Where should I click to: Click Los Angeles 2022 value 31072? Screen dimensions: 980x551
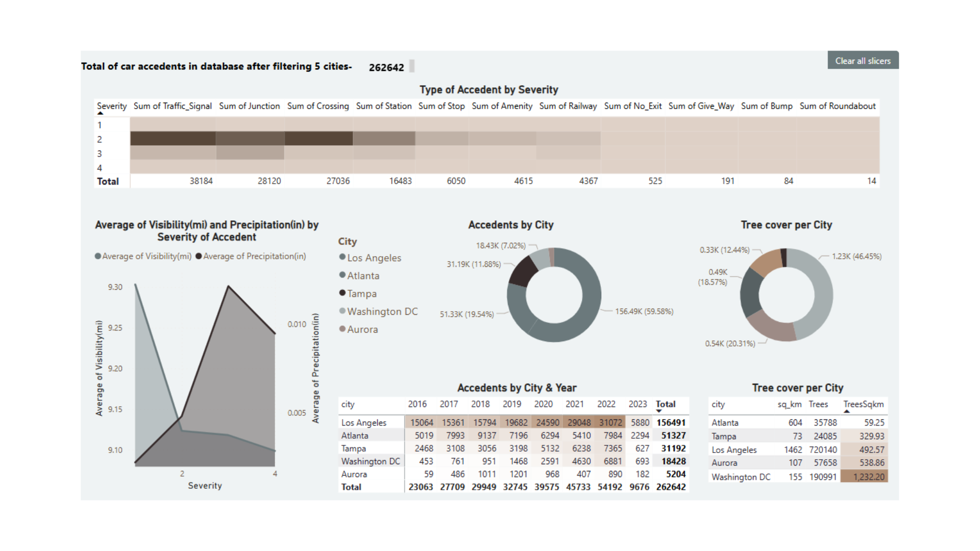click(x=610, y=422)
